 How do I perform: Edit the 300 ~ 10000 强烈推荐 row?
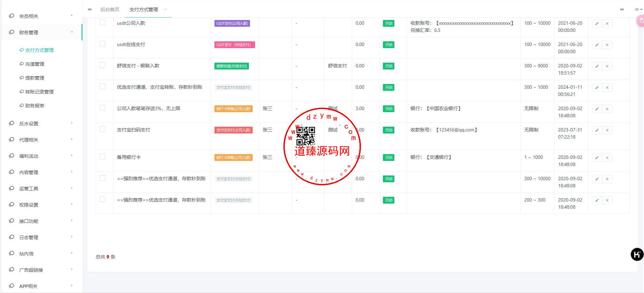(597, 179)
